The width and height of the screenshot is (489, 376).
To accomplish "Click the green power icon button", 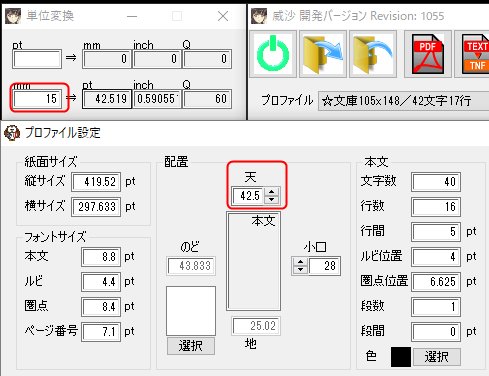I will 273,54.
